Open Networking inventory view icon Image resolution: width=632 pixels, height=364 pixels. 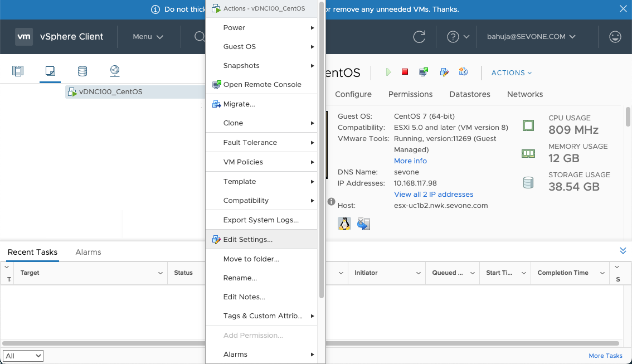point(115,71)
